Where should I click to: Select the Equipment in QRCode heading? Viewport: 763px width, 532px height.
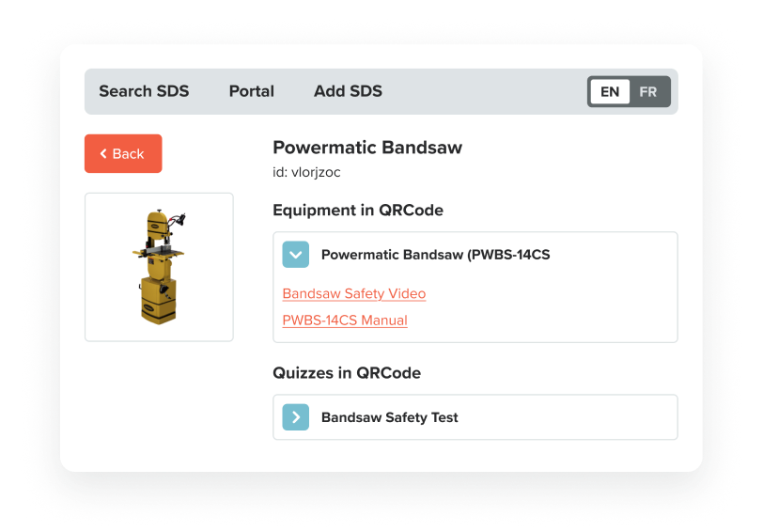(358, 211)
